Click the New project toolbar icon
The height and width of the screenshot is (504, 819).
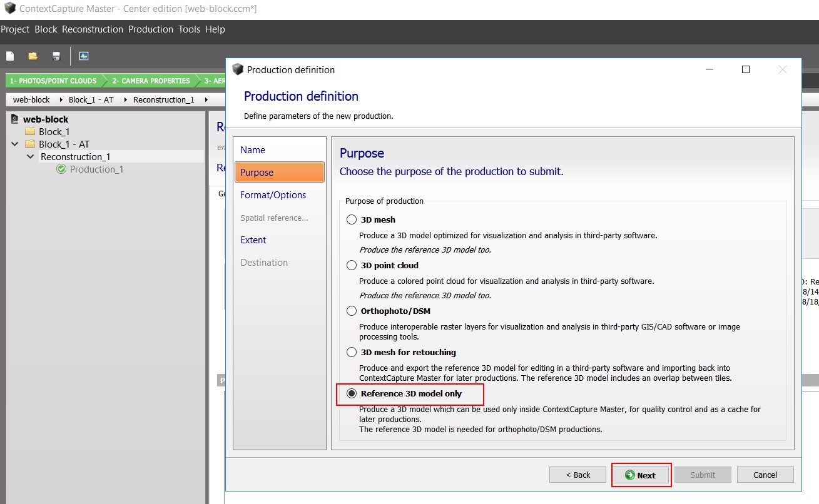pyautogui.click(x=10, y=56)
